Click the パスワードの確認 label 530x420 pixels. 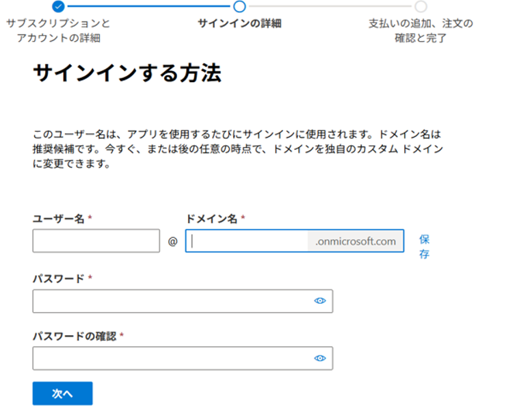coord(75,336)
